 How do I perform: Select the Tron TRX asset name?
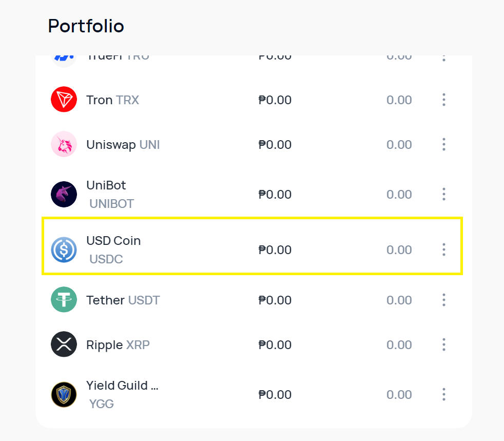click(112, 100)
